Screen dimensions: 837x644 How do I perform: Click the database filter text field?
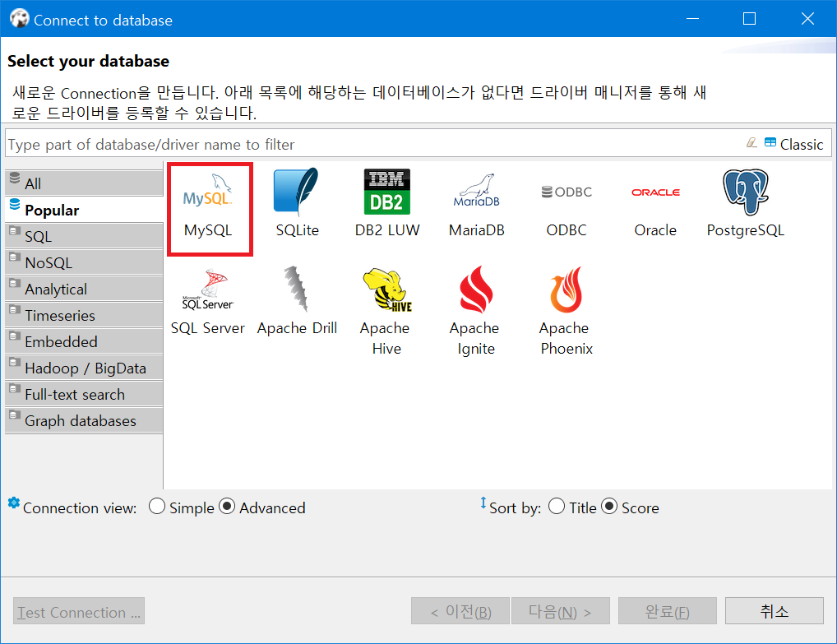(373, 144)
